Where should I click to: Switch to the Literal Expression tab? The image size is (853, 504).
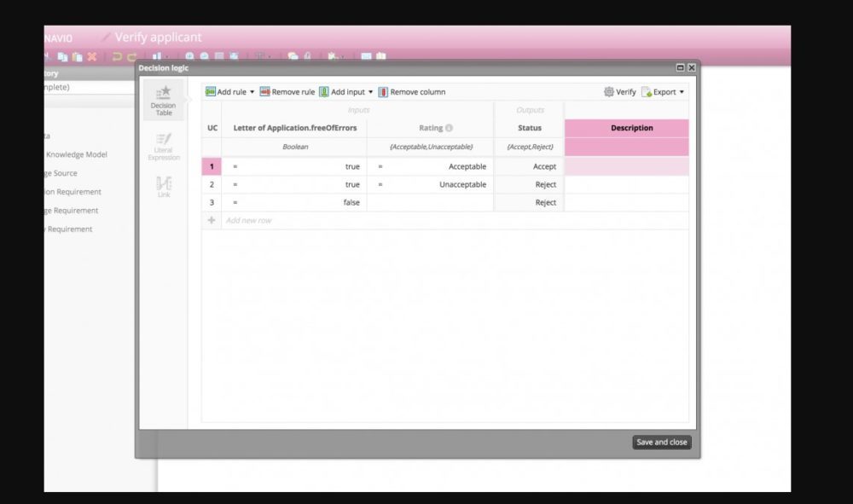point(164,146)
